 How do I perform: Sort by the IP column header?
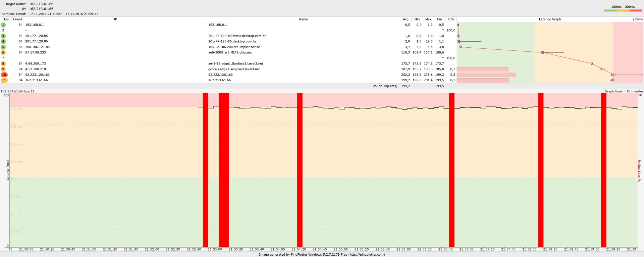click(115, 19)
